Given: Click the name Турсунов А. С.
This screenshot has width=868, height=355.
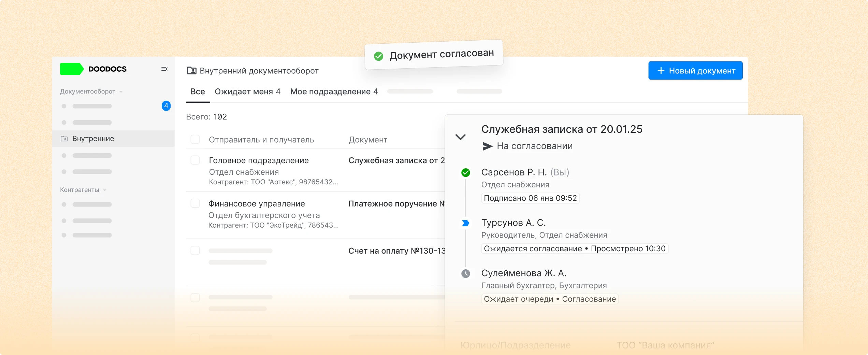Looking at the screenshot, I should tap(513, 223).
